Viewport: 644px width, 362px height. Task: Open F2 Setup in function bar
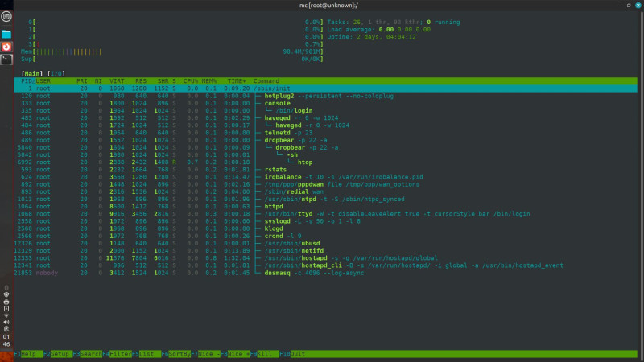pyautogui.click(x=57, y=354)
